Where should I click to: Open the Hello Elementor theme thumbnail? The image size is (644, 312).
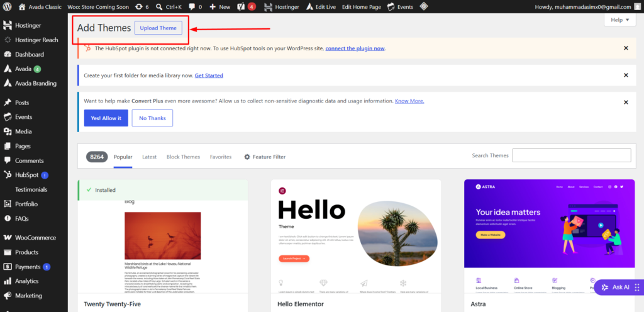point(356,236)
